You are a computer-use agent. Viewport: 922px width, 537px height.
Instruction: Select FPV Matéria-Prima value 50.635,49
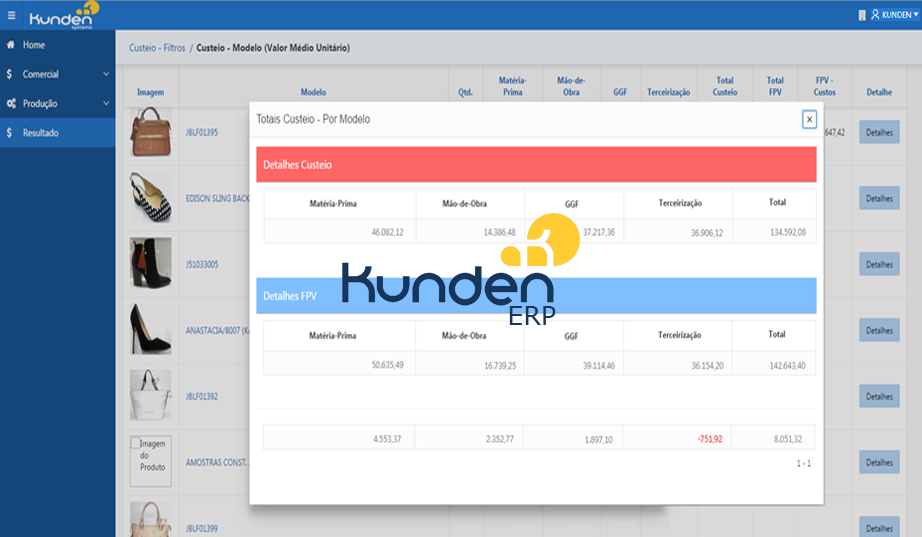coord(387,365)
